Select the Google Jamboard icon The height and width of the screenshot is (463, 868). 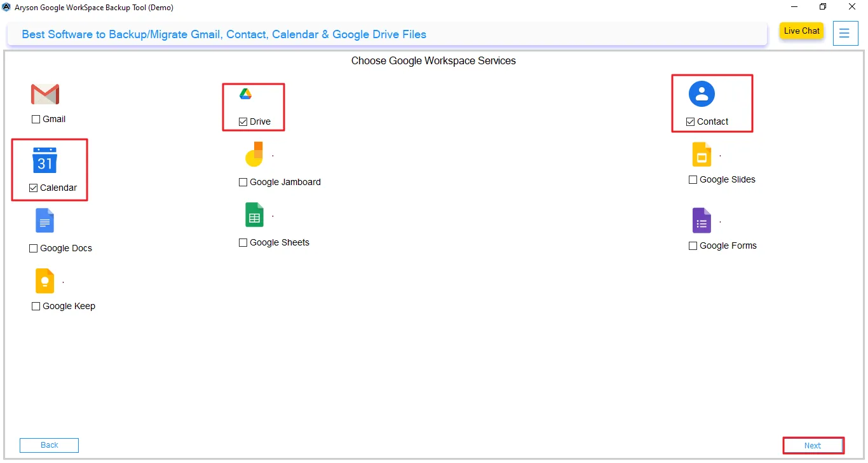pyautogui.click(x=254, y=154)
